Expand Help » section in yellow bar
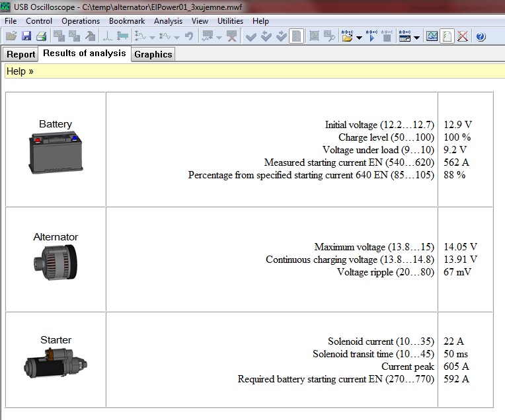This screenshot has height=420, width=505. click(x=20, y=71)
